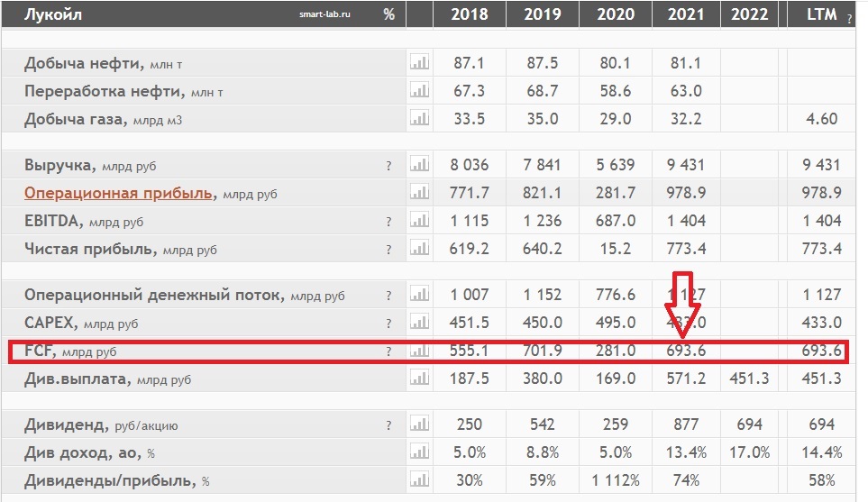Open chart icon for Чистая прибыль
This screenshot has width=868, height=502.
coord(419,249)
